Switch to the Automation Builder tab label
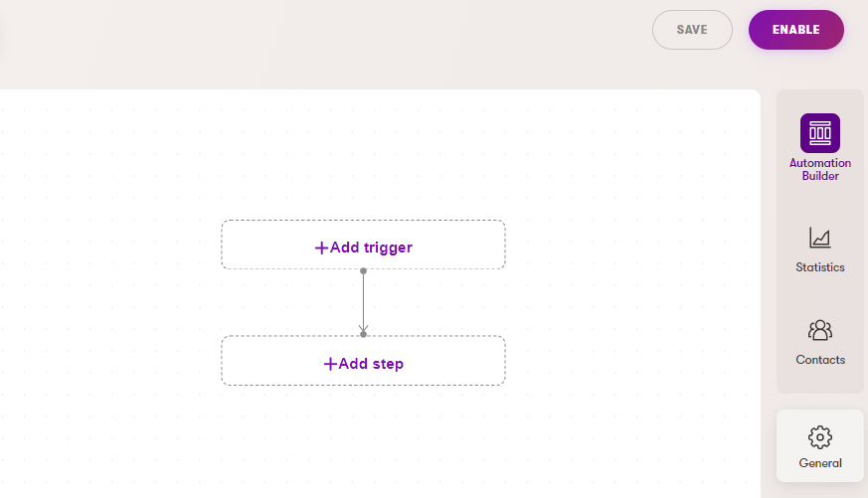868x498 pixels. (819, 170)
